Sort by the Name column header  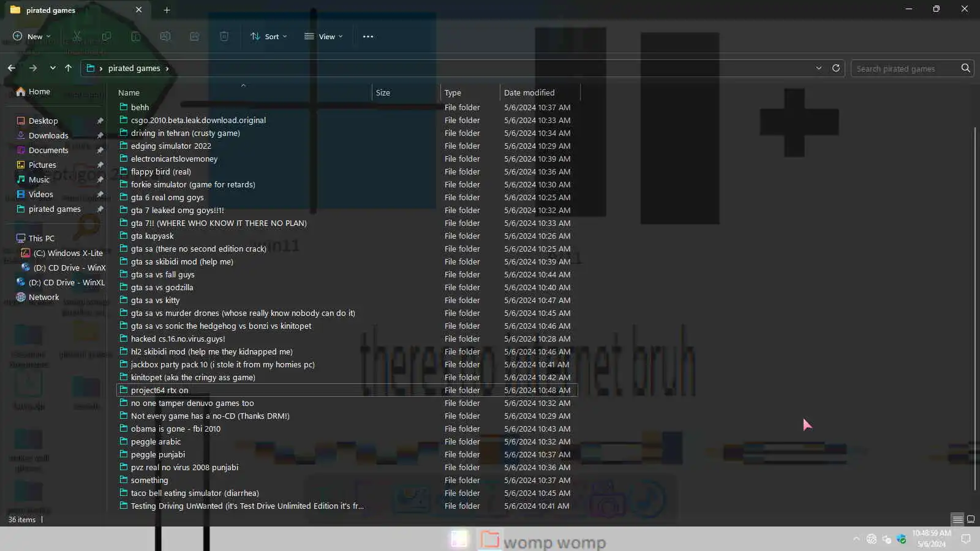click(244, 92)
